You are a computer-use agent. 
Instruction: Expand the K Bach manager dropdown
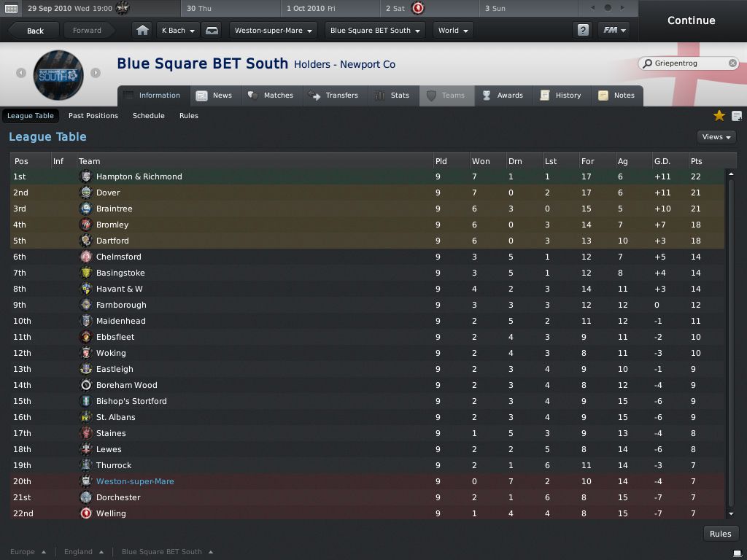tap(178, 31)
